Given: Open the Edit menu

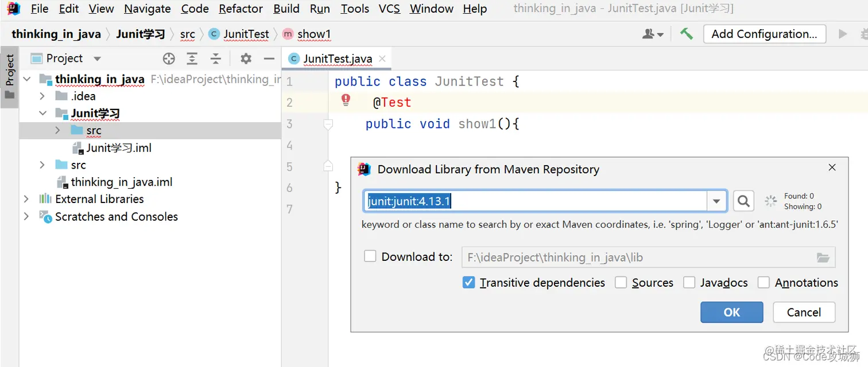Looking at the screenshot, I should [69, 9].
